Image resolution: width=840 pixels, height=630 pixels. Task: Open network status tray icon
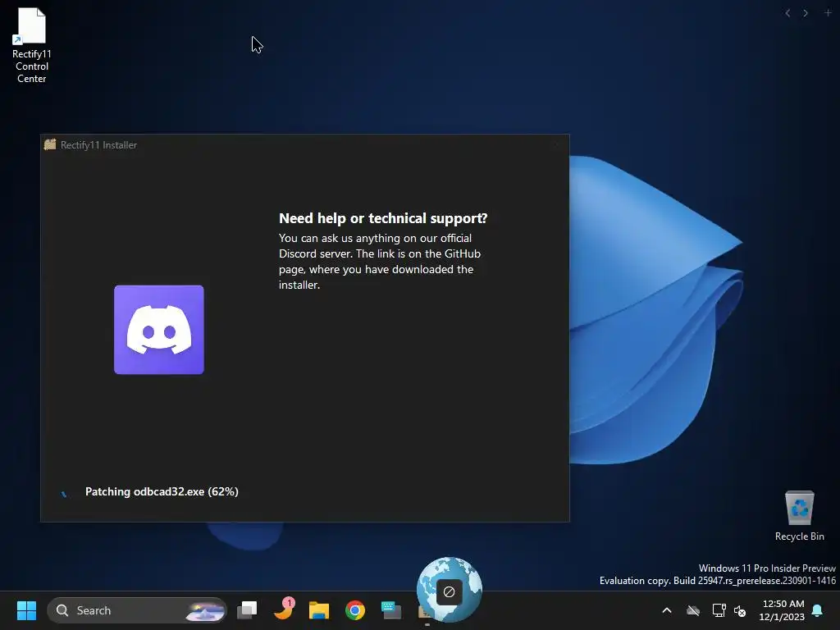pos(719,610)
